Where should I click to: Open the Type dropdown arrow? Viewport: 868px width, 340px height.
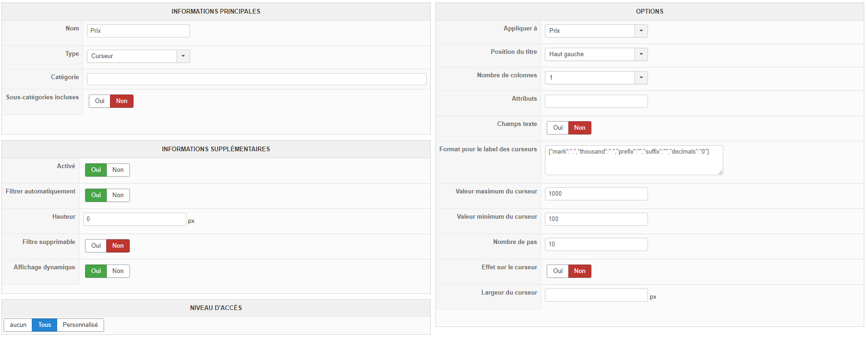183,56
